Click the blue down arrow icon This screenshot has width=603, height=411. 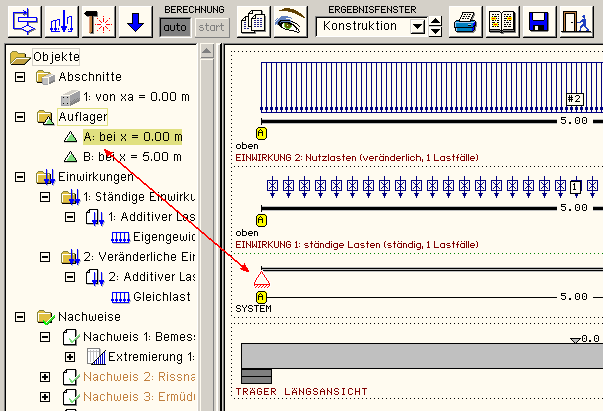tap(135, 21)
